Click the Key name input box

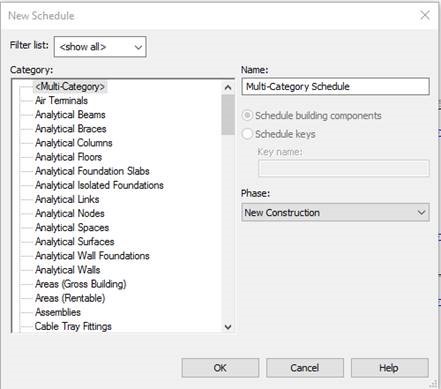[344, 168]
